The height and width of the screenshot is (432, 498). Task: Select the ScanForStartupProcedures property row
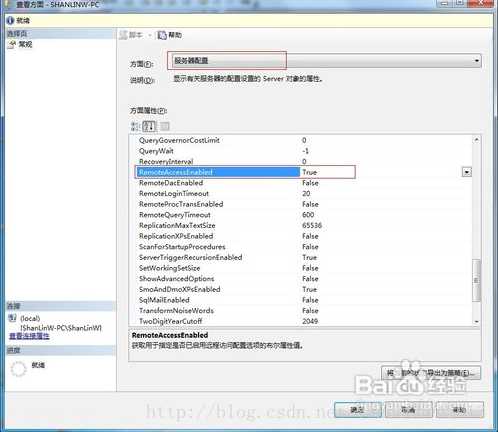[x=301, y=247]
